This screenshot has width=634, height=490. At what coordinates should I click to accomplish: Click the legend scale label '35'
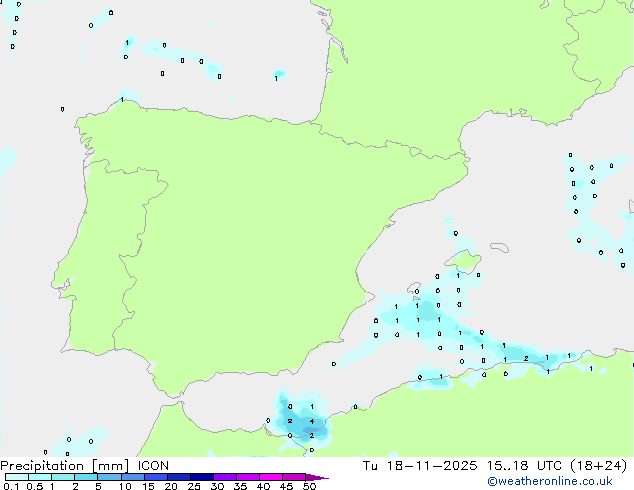click(240, 486)
